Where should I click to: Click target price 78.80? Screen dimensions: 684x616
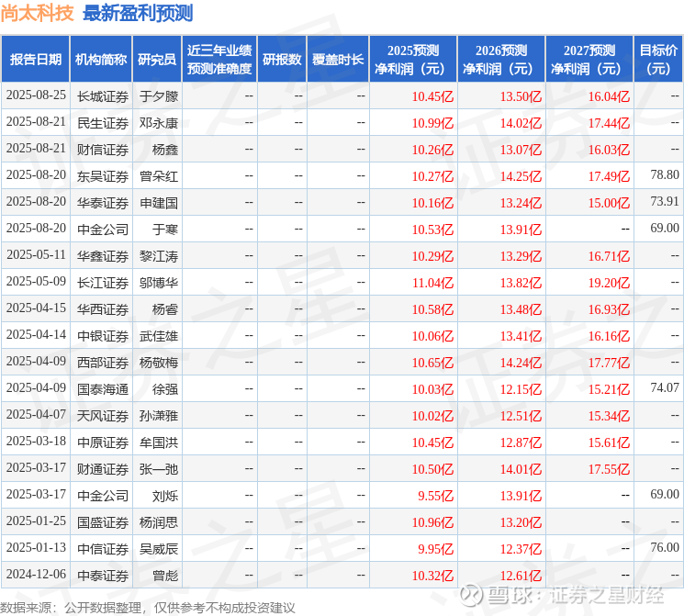[x=665, y=175]
